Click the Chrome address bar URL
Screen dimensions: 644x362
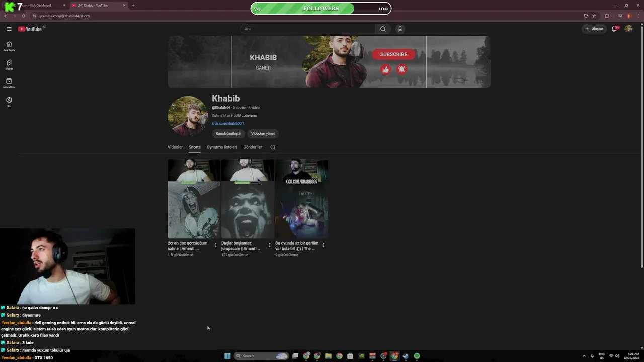point(64,16)
